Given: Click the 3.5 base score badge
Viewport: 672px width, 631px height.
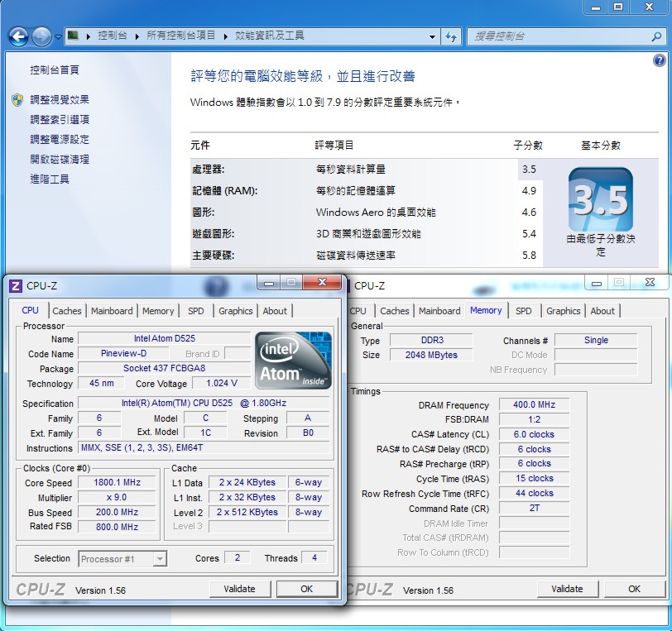Looking at the screenshot, I should tap(601, 199).
